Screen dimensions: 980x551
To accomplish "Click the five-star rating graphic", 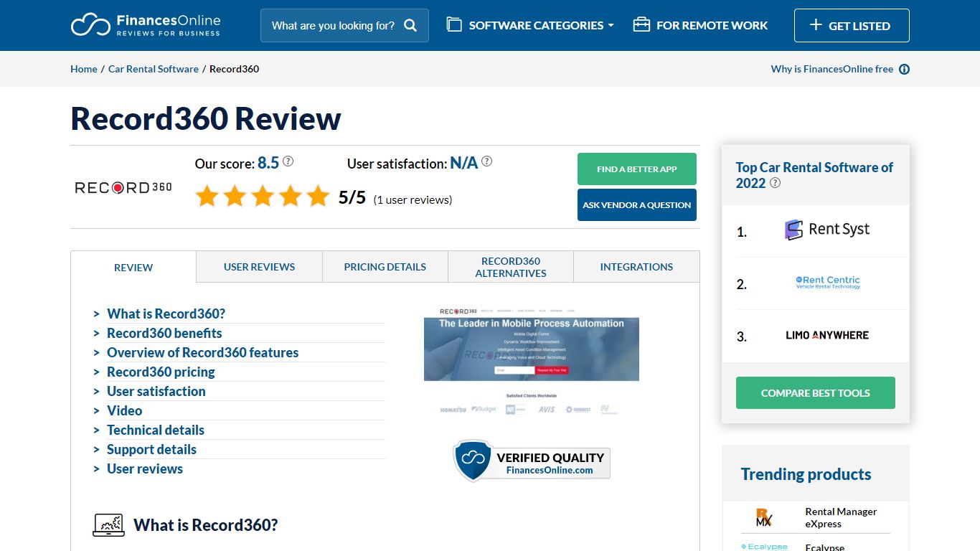I will tap(262, 196).
